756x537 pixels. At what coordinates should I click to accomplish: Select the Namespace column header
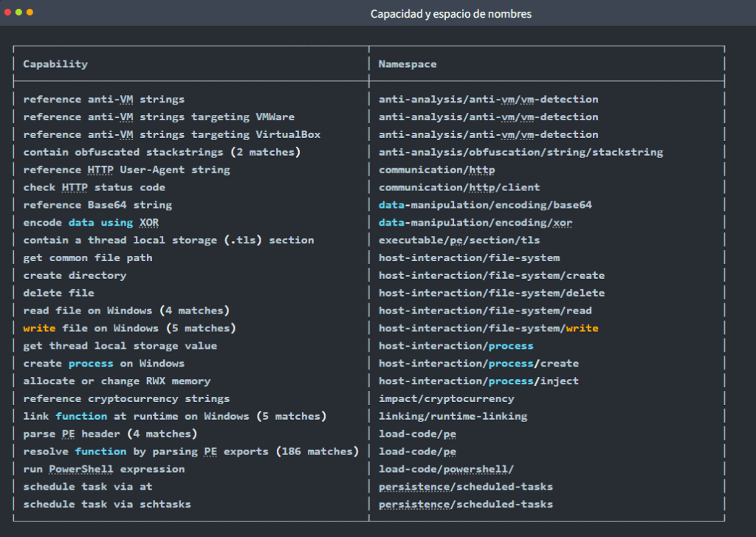coord(408,64)
